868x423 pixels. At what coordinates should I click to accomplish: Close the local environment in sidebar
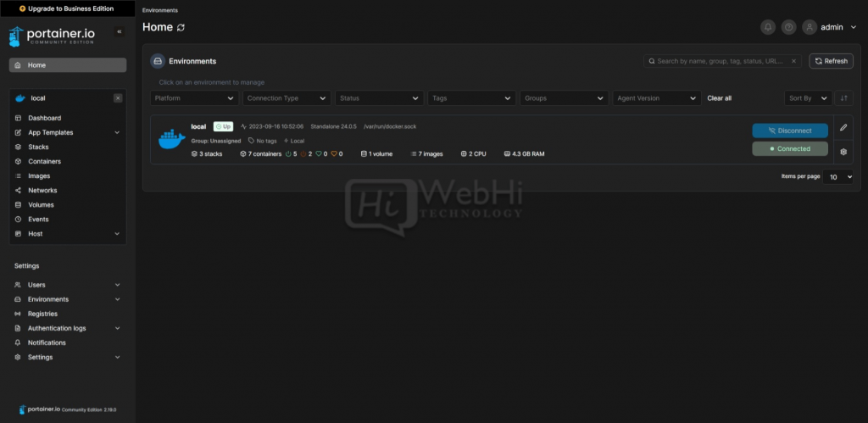click(118, 98)
